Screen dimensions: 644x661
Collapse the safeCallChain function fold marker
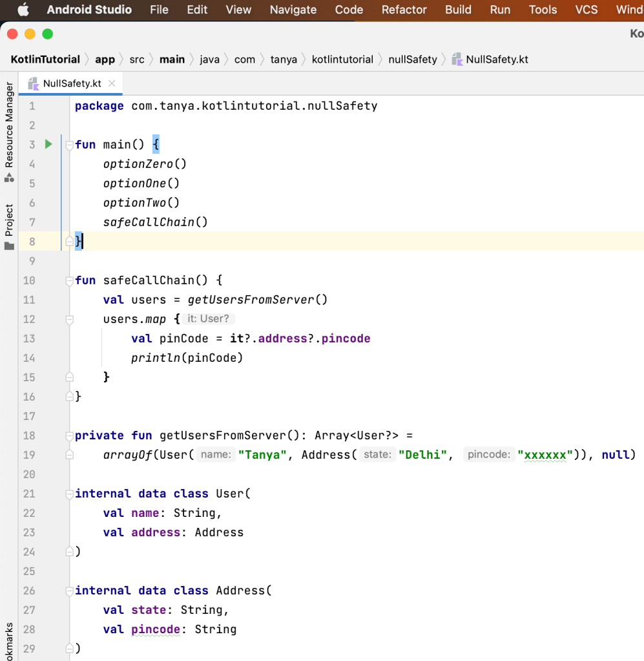70,281
